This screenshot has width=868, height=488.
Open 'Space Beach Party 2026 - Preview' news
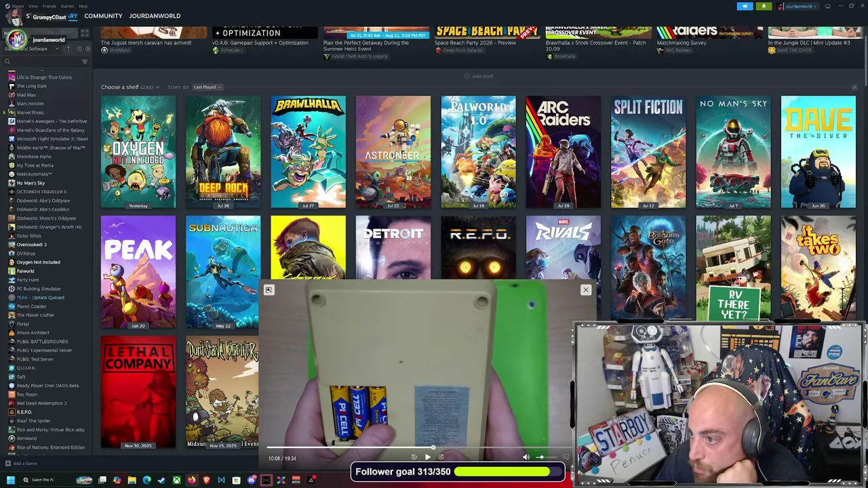pyautogui.click(x=475, y=43)
